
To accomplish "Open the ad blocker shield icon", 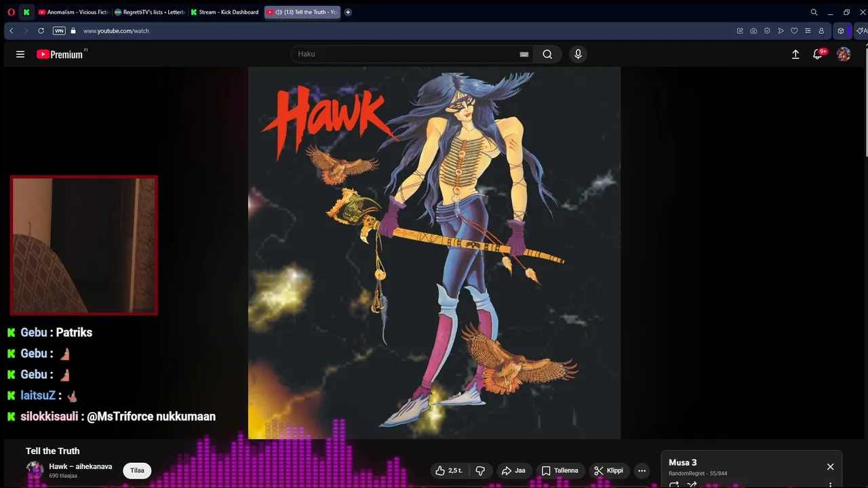I will point(767,30).
